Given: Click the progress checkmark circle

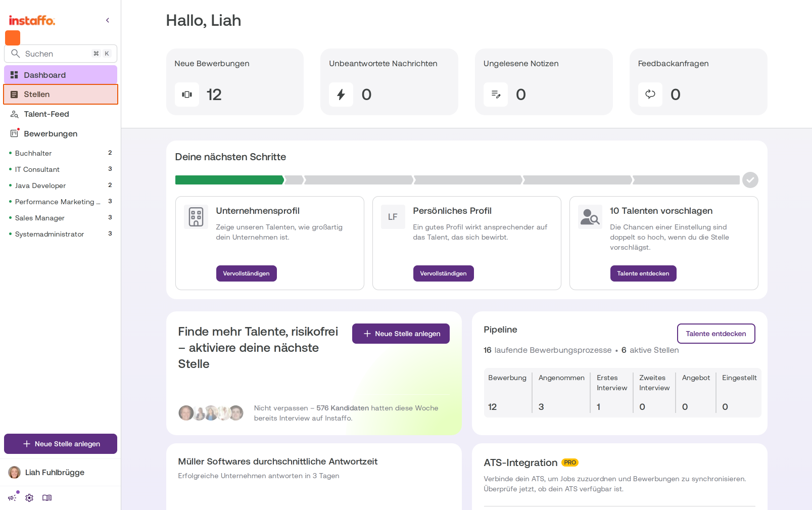Looking at the screenshot, I should [750, 180].
